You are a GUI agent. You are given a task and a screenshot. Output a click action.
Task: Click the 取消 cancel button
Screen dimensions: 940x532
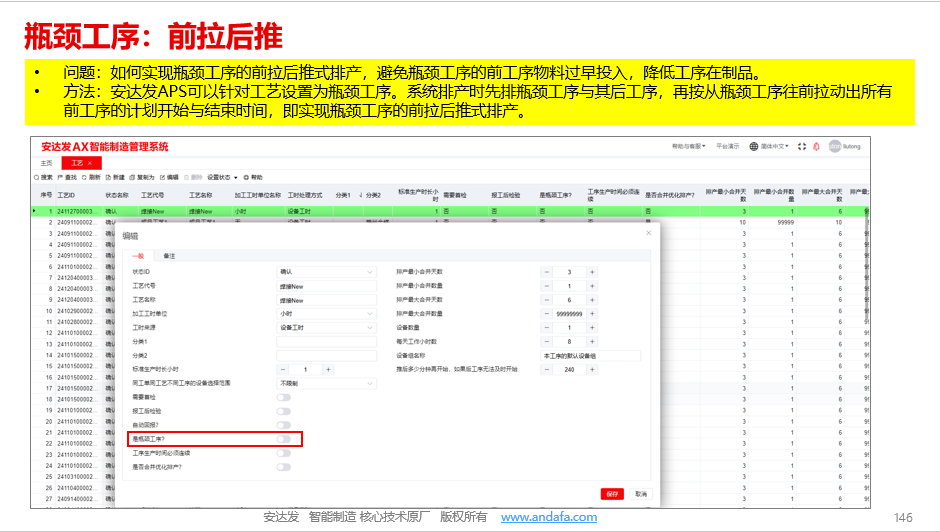click(641, 494)
